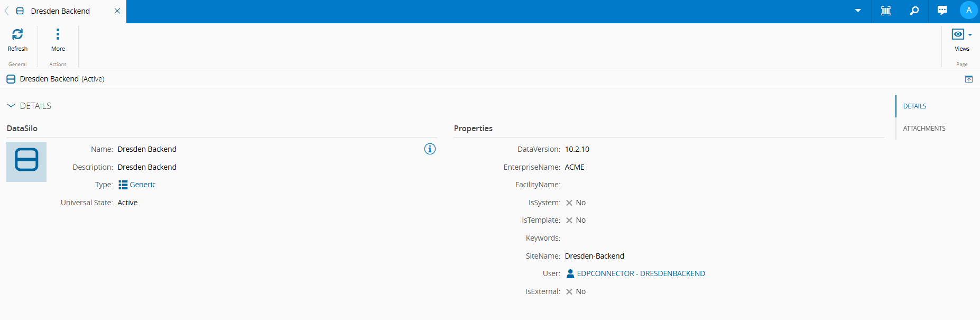Click the user avatar button

(968, 11)
